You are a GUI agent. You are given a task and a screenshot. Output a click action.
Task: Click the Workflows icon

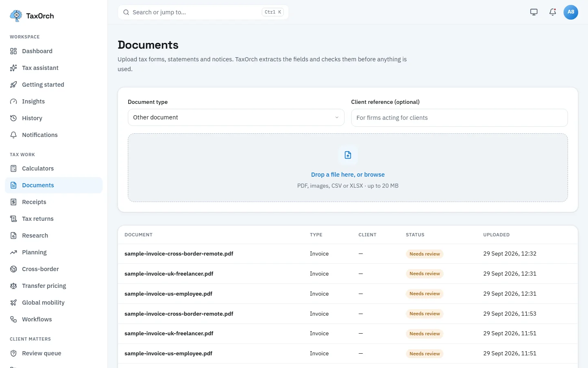tap(13, 319)
